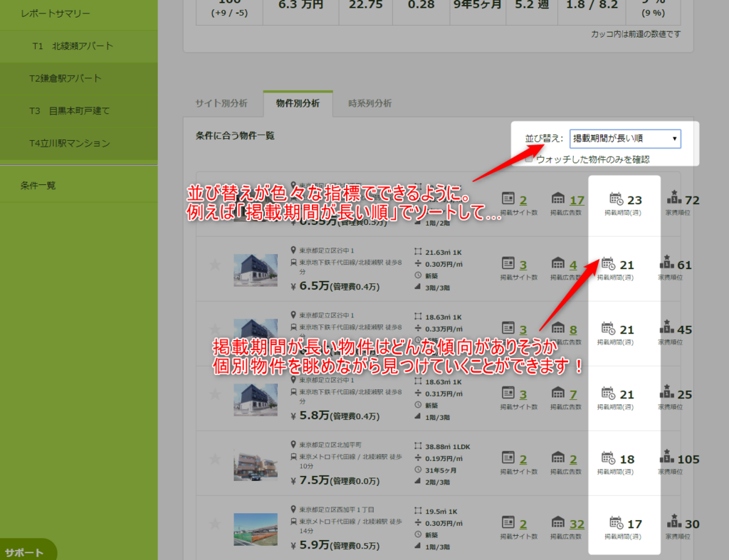Click the calendar icon next to 23 weeks
This screenshot has height=560, width=729.
pyautogui.click(x=617, y=199)
